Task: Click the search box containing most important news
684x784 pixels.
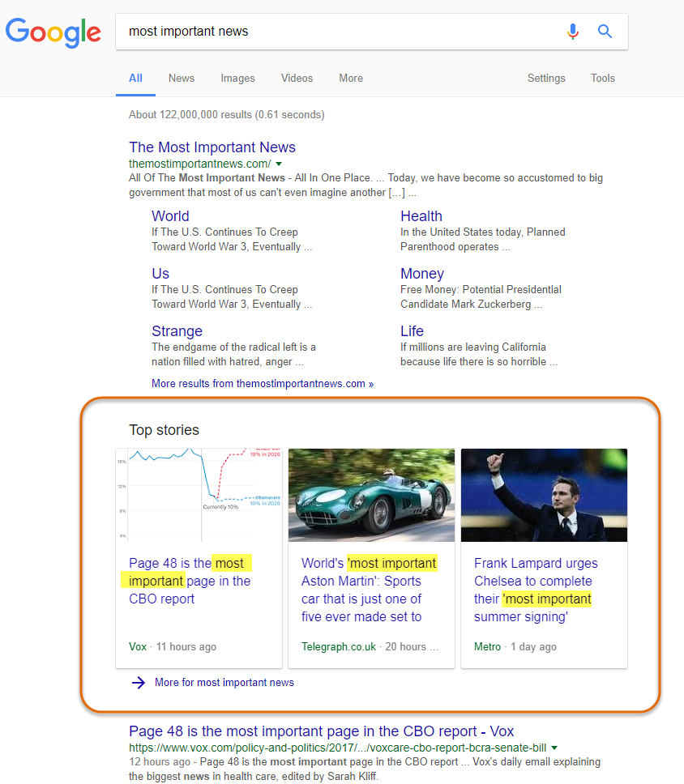Action: point(340,32)
